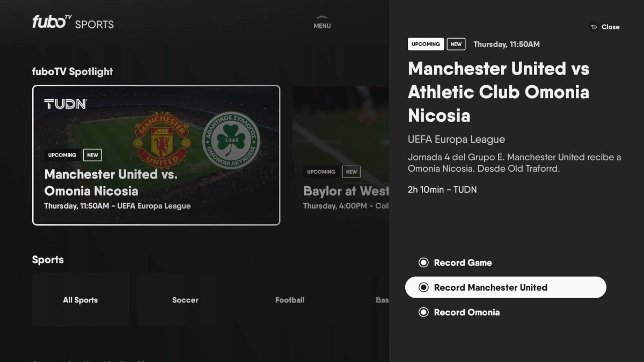
Task: Click the NEW badge in details panel
Action: coord(456,44)
